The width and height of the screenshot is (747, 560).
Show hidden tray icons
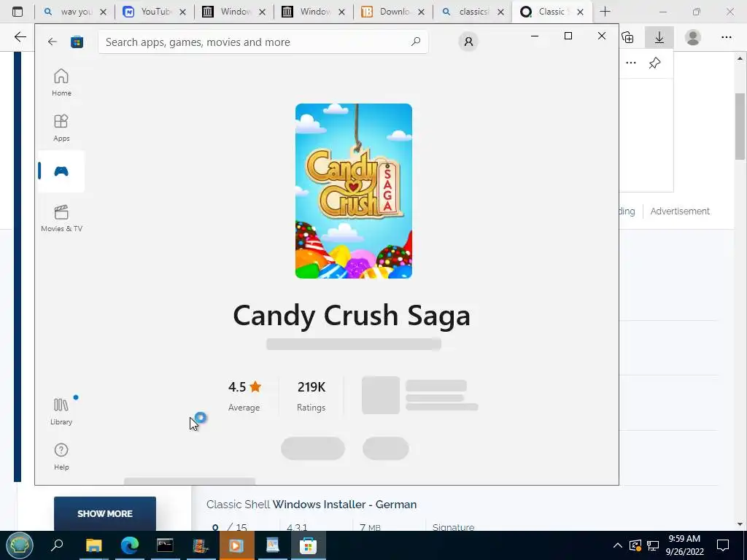[x=617, y=545]
